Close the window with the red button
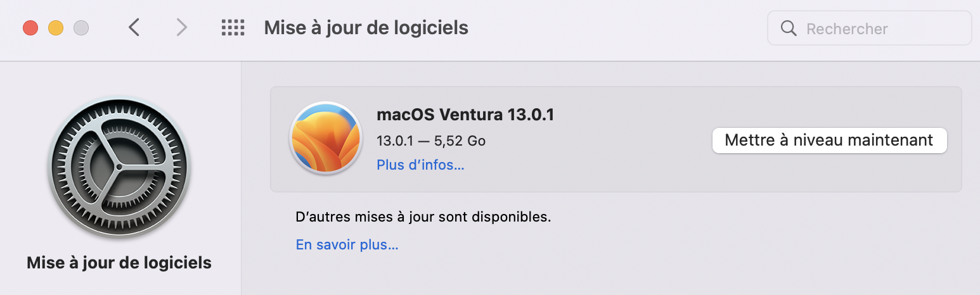The height and width of the screenshot is (295, 980). [x=30, y=28]
